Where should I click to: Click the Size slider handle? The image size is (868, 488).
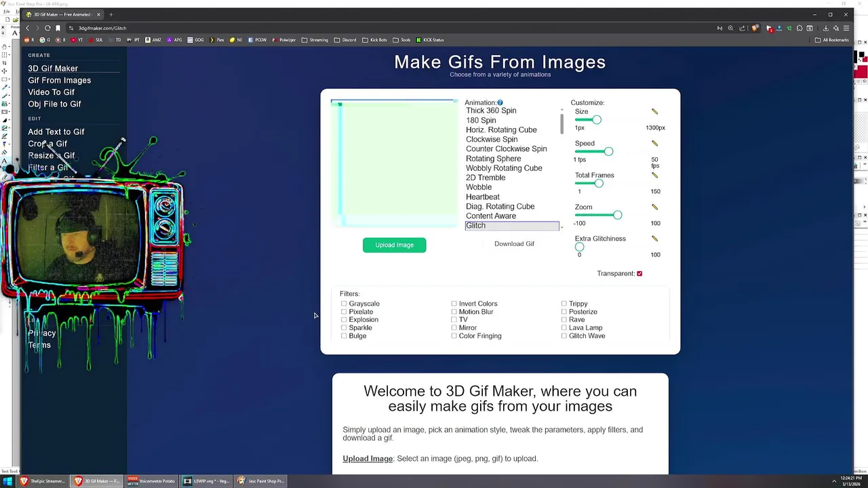[597, 120]
